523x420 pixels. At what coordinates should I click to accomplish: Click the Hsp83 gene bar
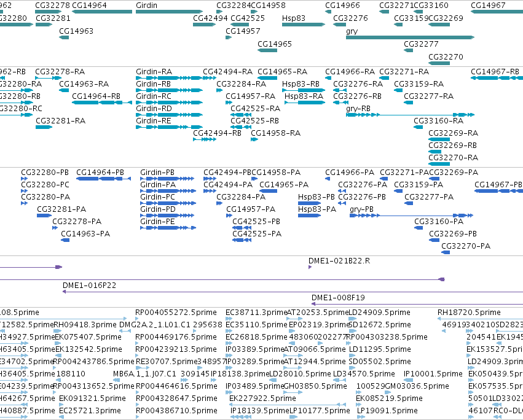pyautogui.click(x=304, y=25)
